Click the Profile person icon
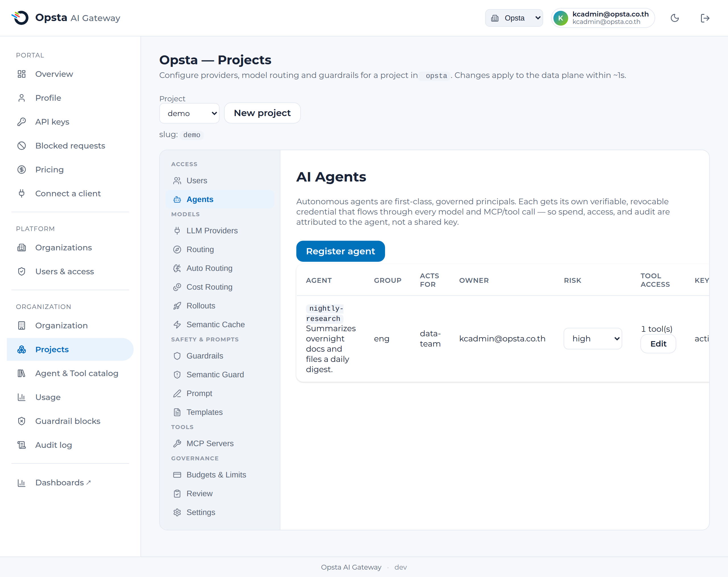This screenshot has height=577, width=728. pyautogui.click(x=22, y=98)
